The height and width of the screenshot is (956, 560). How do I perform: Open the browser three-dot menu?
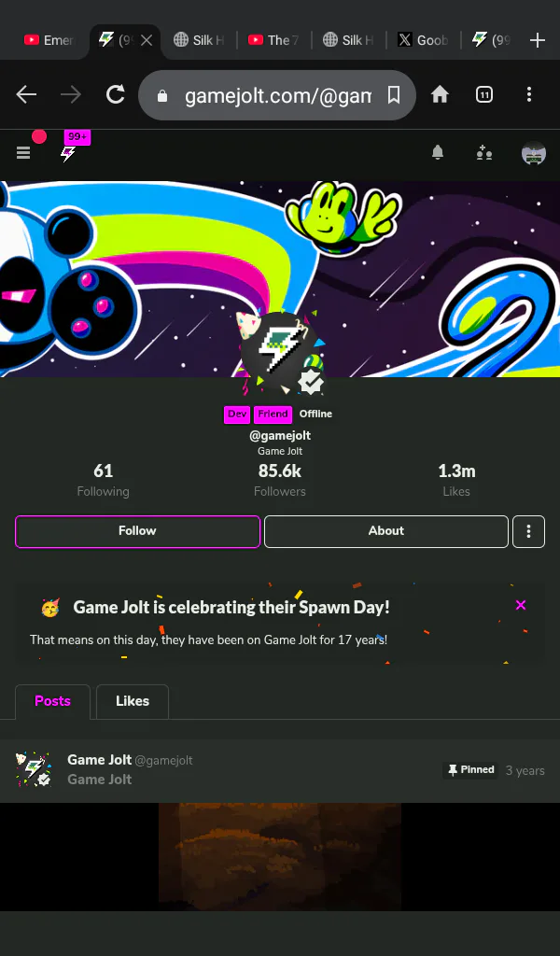click(529, 94)
